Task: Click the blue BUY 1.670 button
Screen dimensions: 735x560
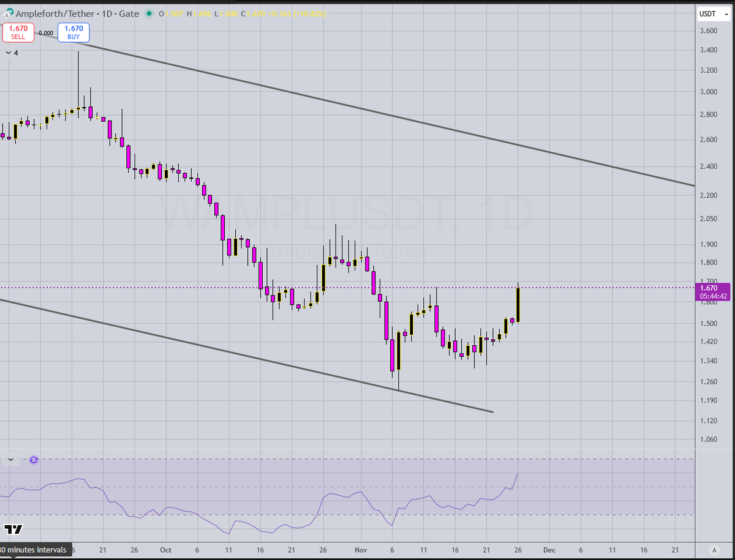Action: click(73, 32)
